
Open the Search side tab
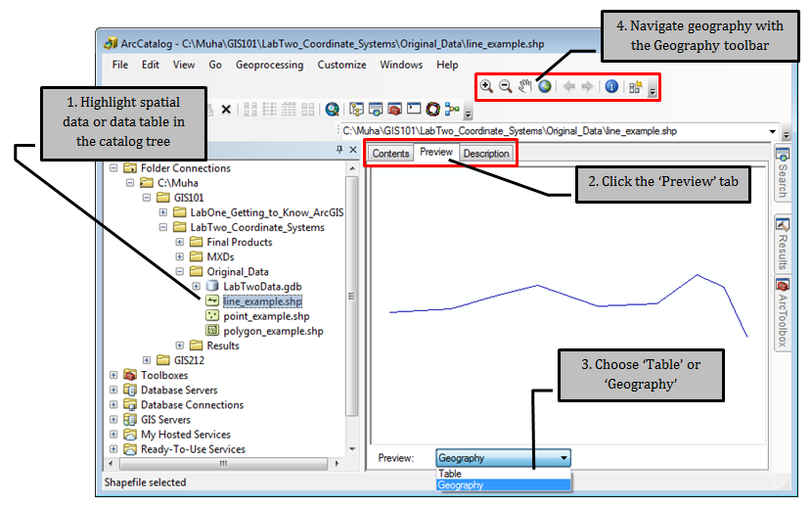point(783,173)
